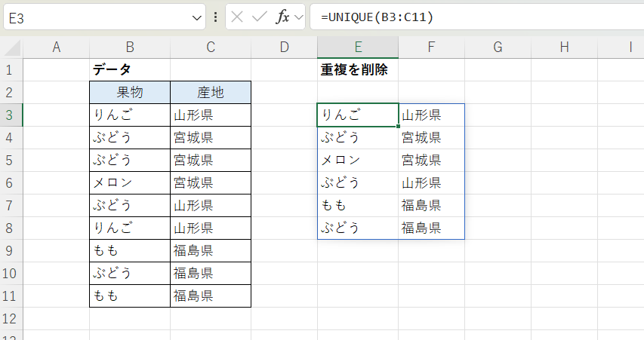Click the fill handle of cell E3
This screenshot has width=644, height=340.
[x=398, y=127]
